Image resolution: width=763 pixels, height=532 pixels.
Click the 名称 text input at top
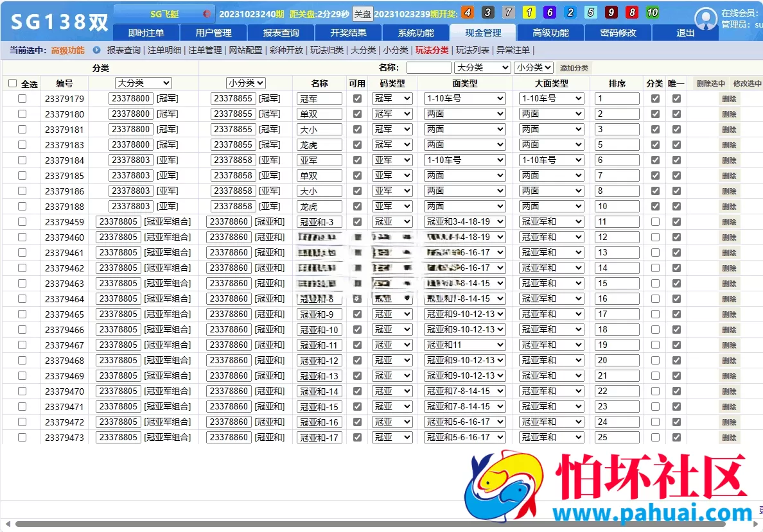pyautogui.click(x=428, y=67)
